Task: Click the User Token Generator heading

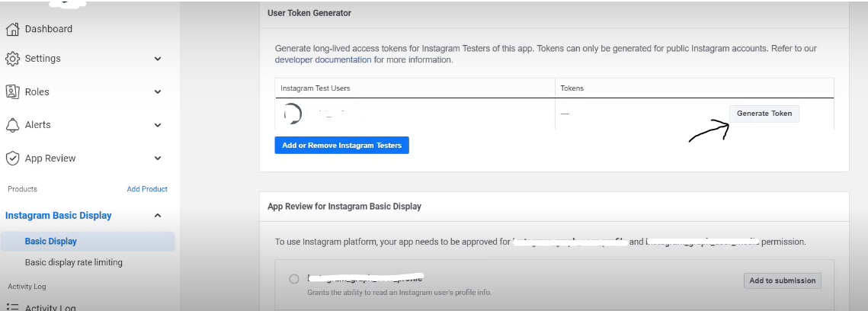Action: click(x=309, y=13)
